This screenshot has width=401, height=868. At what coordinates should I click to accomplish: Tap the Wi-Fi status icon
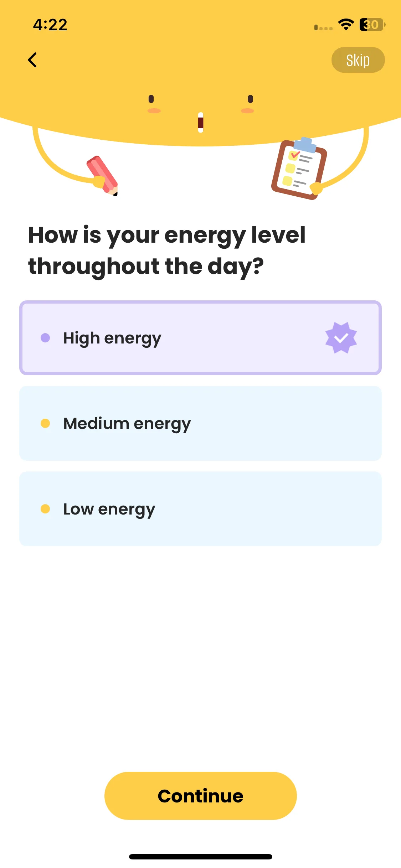(x=346, y=25)
